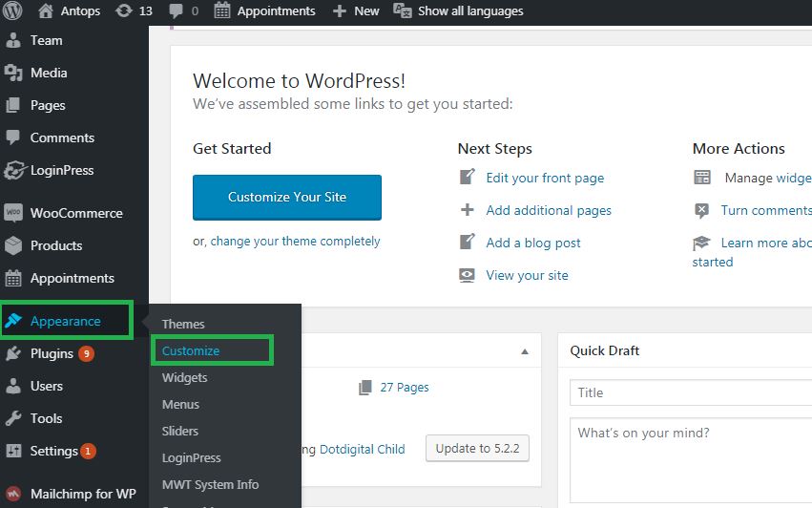Viewport: 812px width, 508px height.
Task: Click the Show all languages translation icon
Action: point(403,11)
